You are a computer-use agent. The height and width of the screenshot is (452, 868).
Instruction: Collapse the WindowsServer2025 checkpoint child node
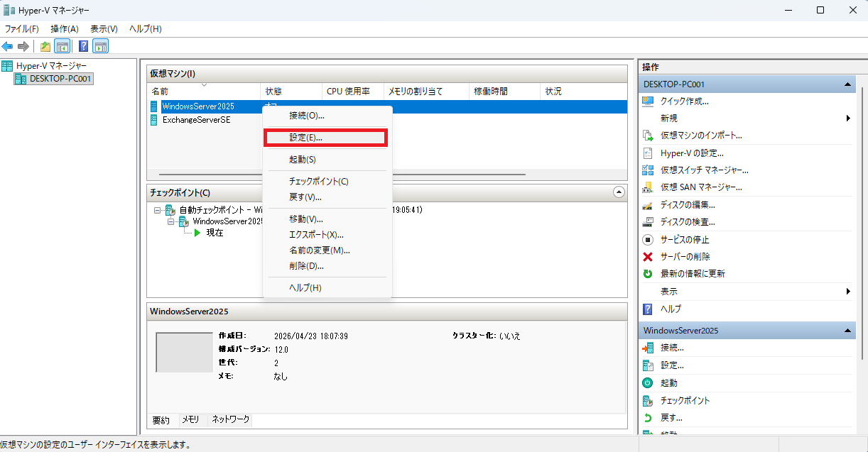171,221
